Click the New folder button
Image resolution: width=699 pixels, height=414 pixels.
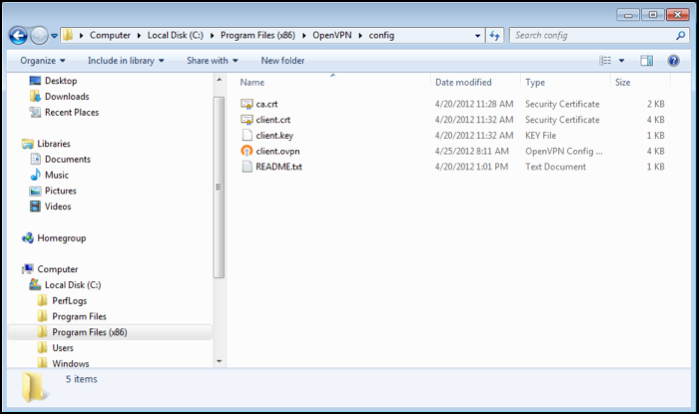pyautogui.click(x=282, y=60)
